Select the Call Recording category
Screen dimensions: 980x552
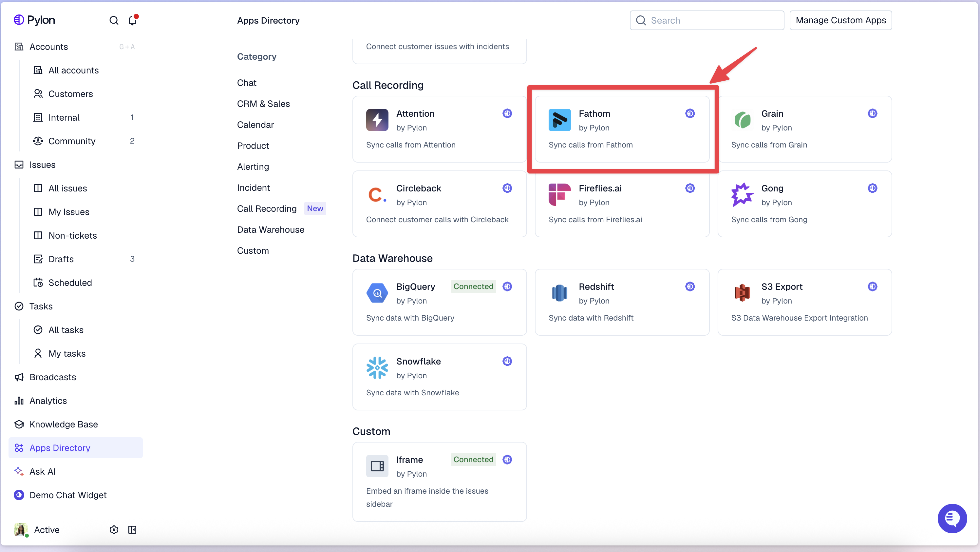(267, 208)
